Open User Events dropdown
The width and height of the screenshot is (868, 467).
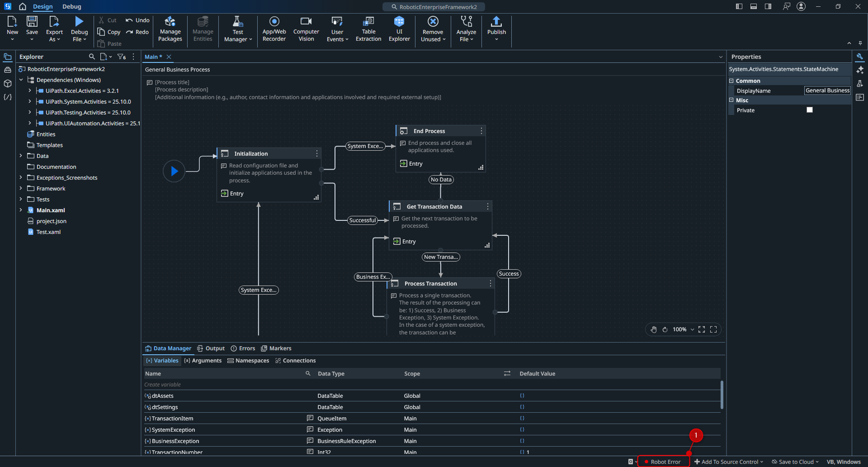point(337,29)
